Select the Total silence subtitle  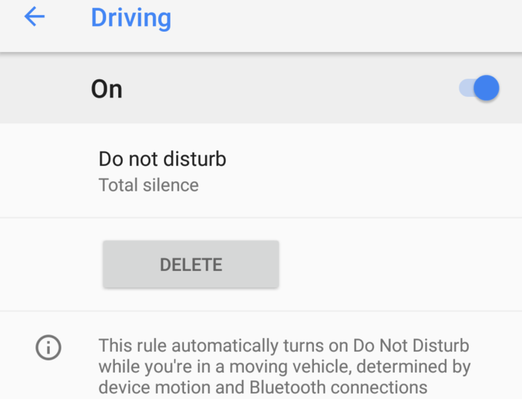(x=149, y=185)
